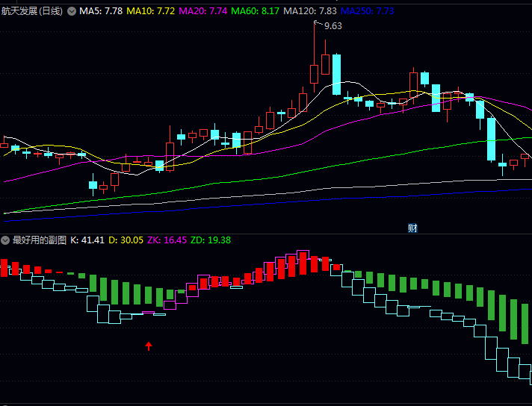The image size is (532, 406).
Task: Select the magenta MA20 label
Action: [x=203, y=11]
